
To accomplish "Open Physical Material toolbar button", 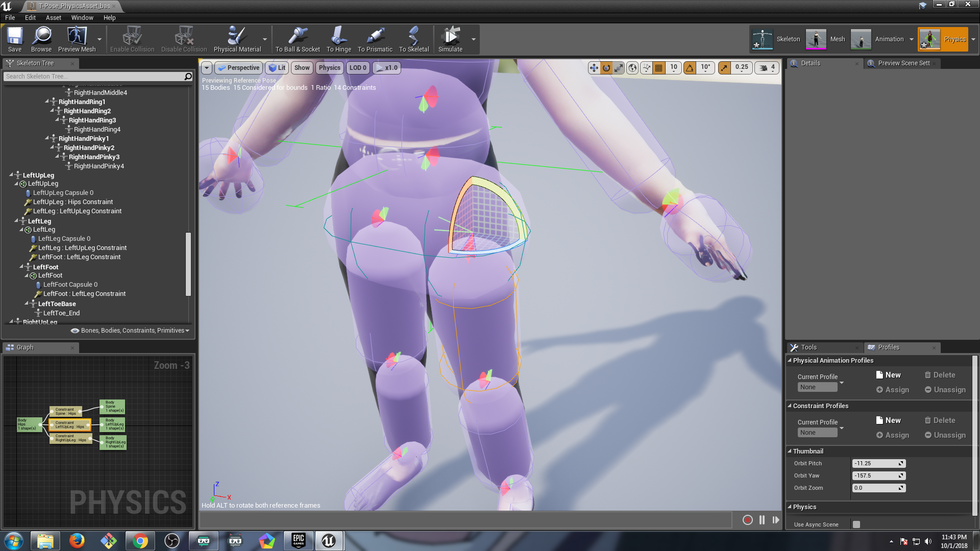I will tap(237, 40).
